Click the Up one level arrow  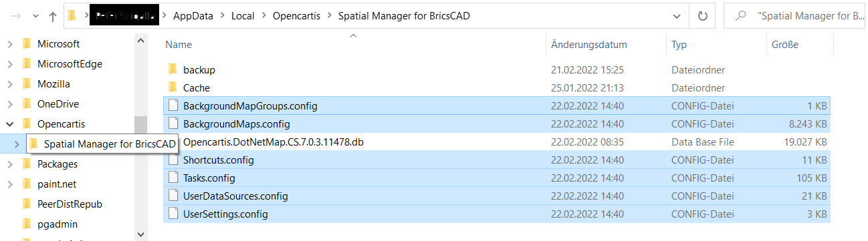(x=53, y=16)
